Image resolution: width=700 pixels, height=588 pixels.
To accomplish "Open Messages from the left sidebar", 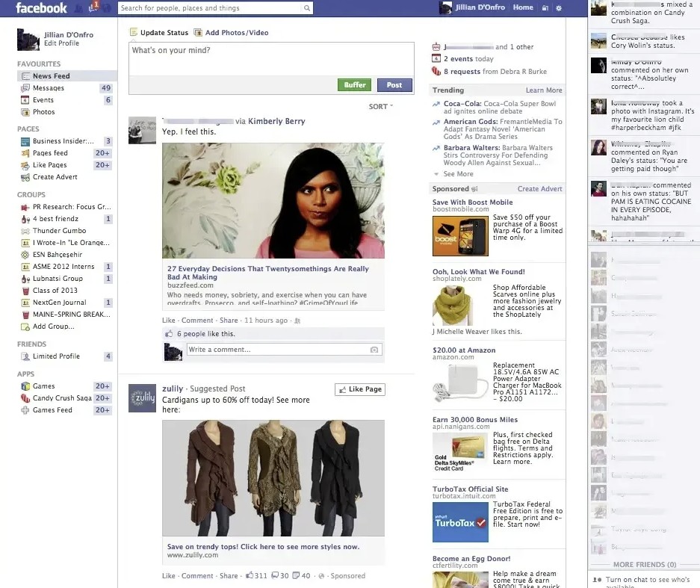I will point(48,88).
